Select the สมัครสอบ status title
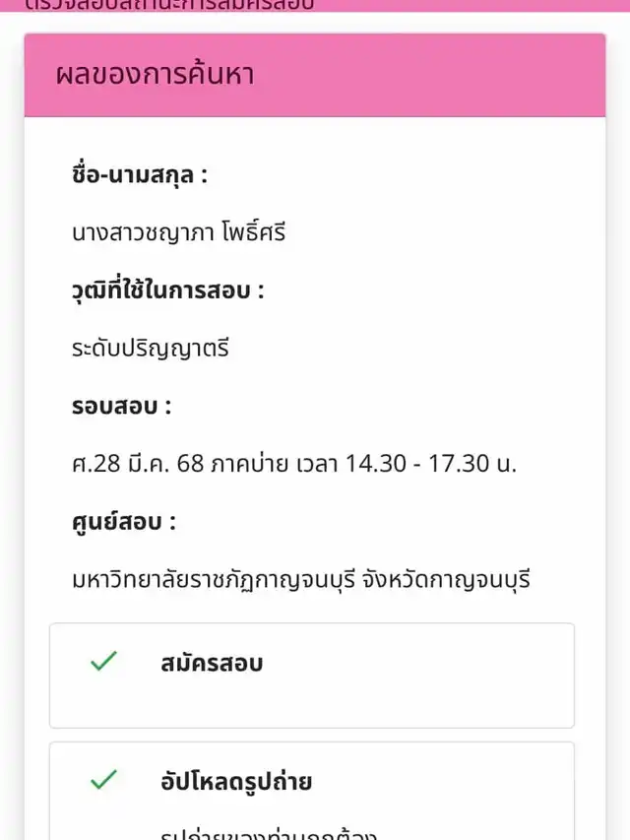 coord(212,664)
